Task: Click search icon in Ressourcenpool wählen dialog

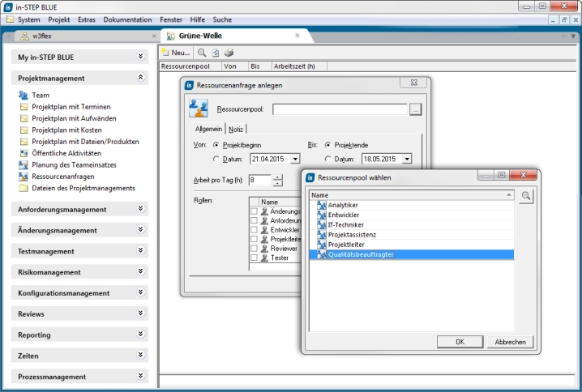Action: click(526, 196)
